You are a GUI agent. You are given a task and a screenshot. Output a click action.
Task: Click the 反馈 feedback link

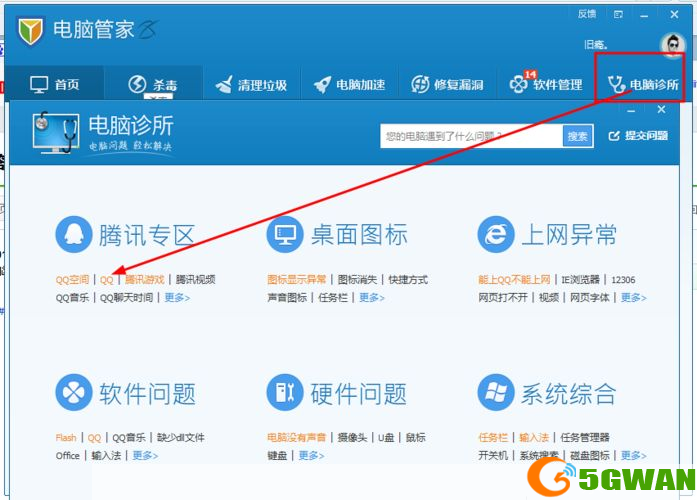[587, 14]
